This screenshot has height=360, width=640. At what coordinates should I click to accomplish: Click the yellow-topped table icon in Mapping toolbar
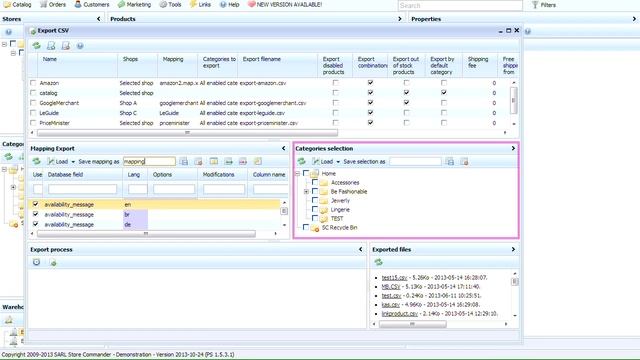pyautogui.click(x=214, y=162)
